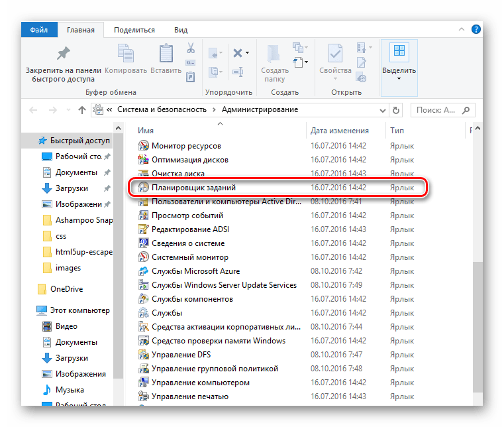Open the Delete dropdown arrow
The width and height of the screenshot is (504, 427).
(247, 53)
